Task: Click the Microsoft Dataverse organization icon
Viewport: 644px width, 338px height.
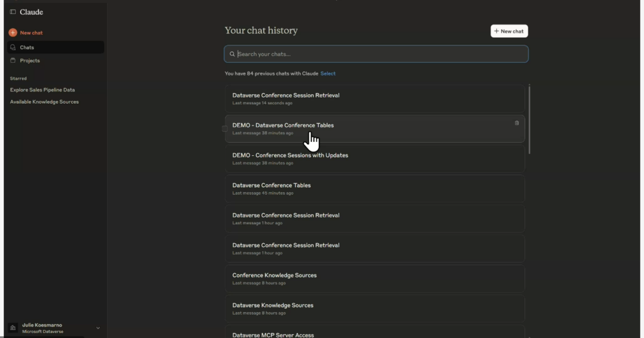Action: 13,328
